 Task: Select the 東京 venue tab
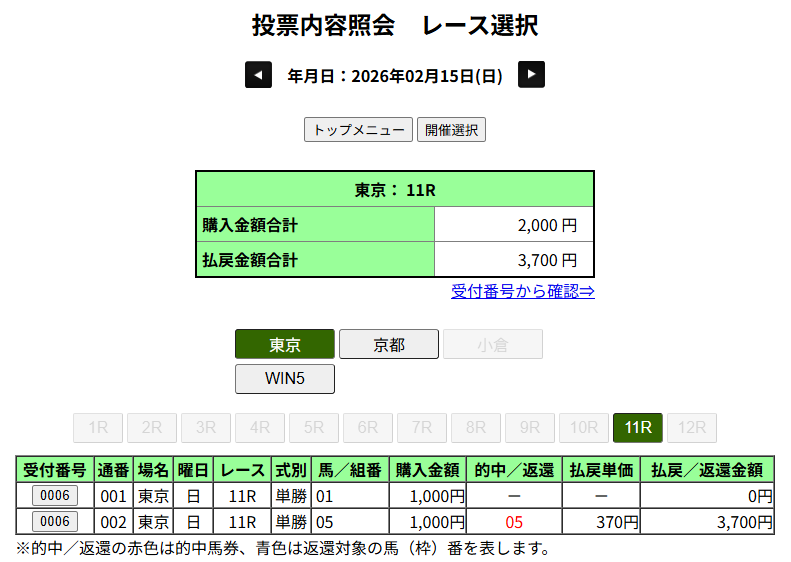tap(285, 344)
